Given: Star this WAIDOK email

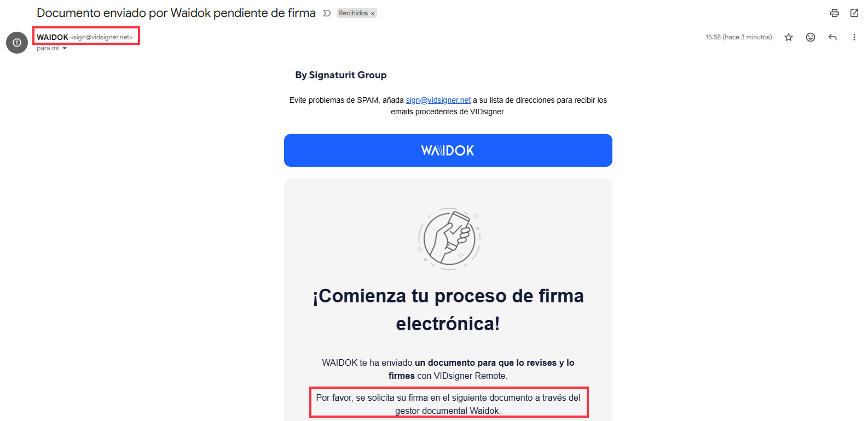Looking at the screenshot, I should point(789,37).
